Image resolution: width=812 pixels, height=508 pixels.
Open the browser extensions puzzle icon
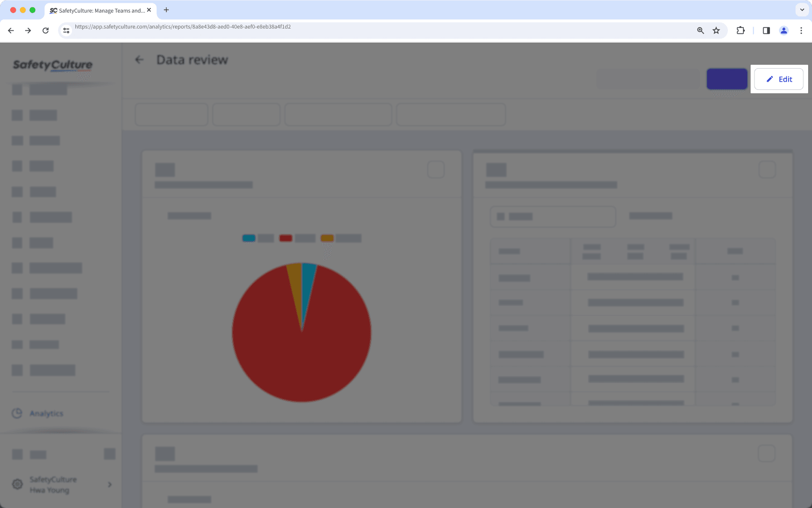coord(740,30)
